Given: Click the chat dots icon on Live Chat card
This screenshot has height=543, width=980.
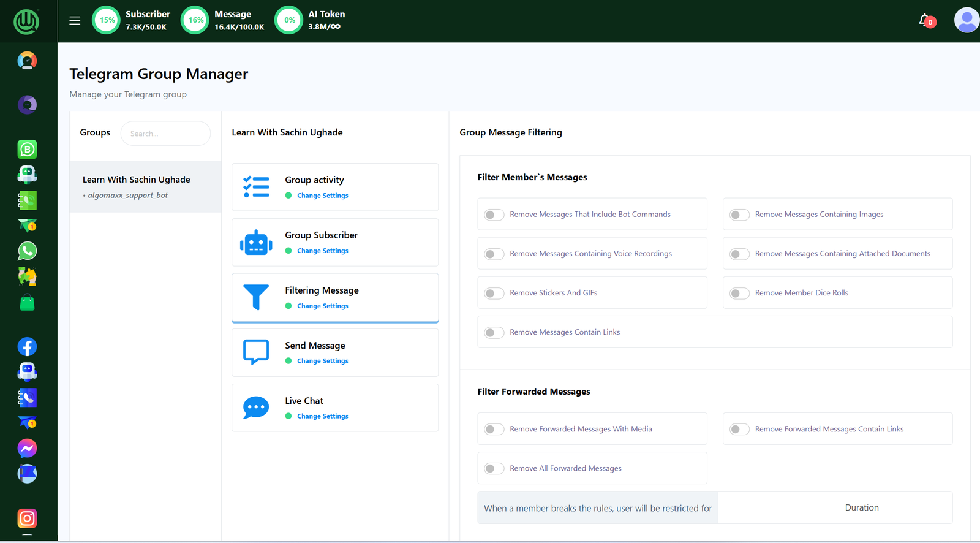Looking at the screenshot, I should point(256,408).
